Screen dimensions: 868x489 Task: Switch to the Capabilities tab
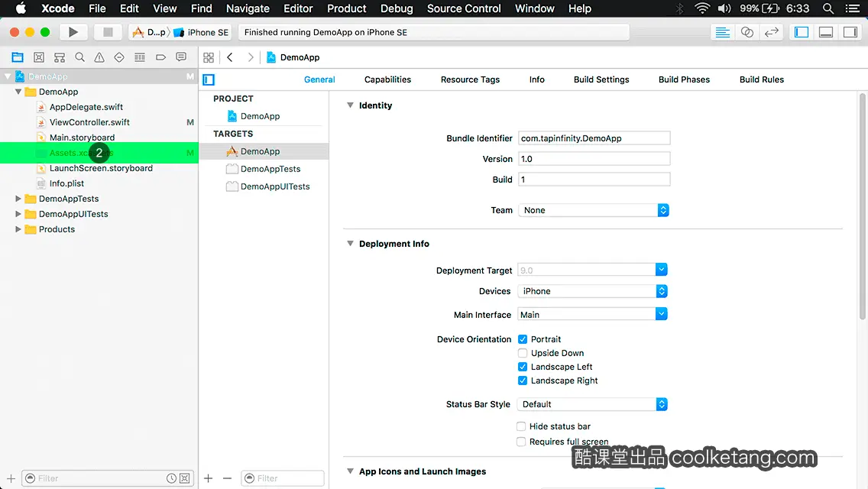tap(387, 79)
